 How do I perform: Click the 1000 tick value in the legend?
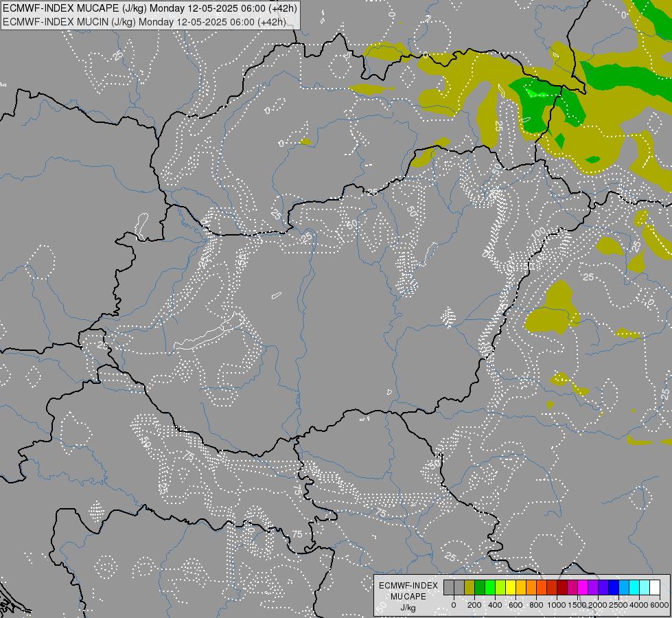557,605
